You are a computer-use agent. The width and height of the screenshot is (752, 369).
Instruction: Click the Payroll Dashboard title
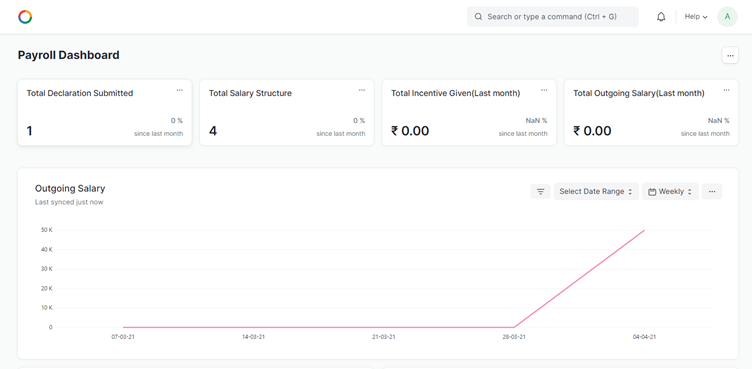(69, 55)
